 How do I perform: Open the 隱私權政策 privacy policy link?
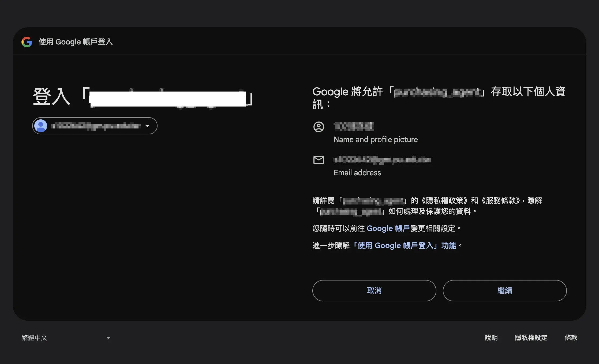[445, 200]
